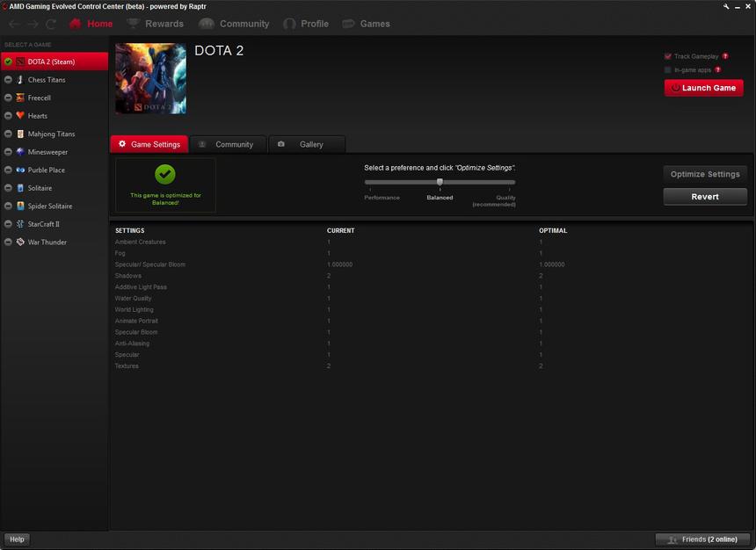Viewport: 756px width, 550px height.
Task: Select StarCraft II in game list
Action: (x=43, y=224)
